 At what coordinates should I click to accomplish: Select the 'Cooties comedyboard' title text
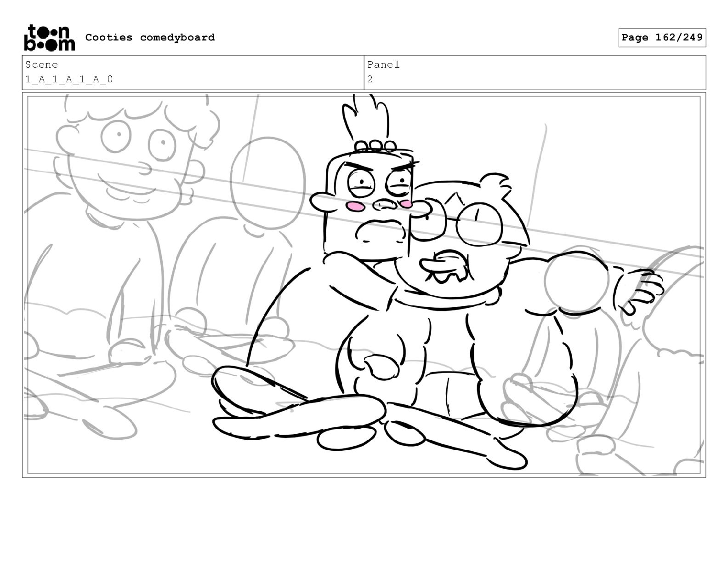click(x=150, y=37)
